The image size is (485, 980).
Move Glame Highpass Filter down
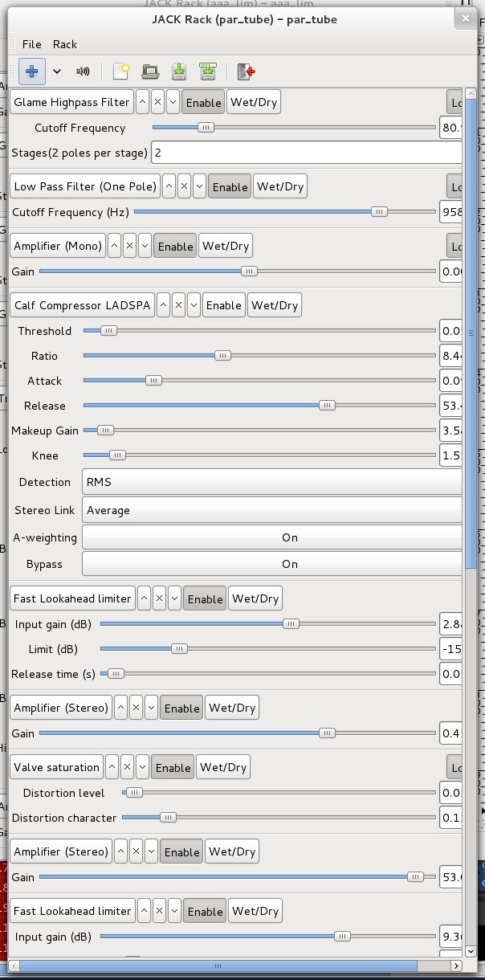(173, 102)
